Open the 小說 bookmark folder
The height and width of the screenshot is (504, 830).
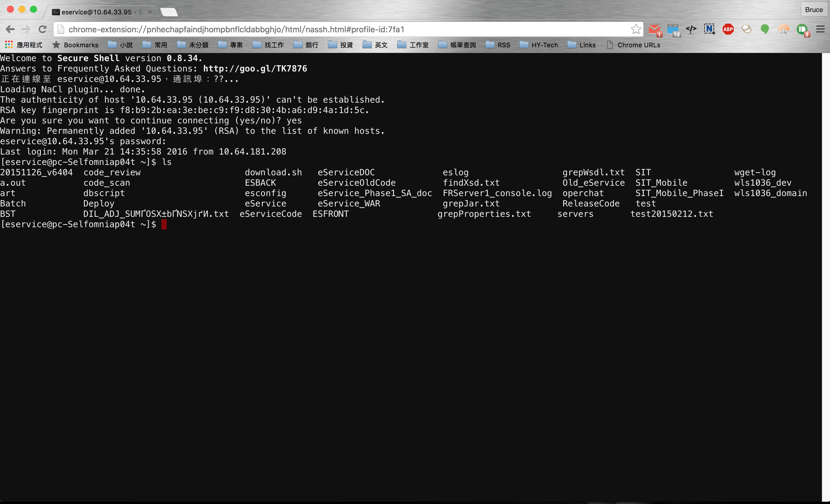[x=120, y=45]
